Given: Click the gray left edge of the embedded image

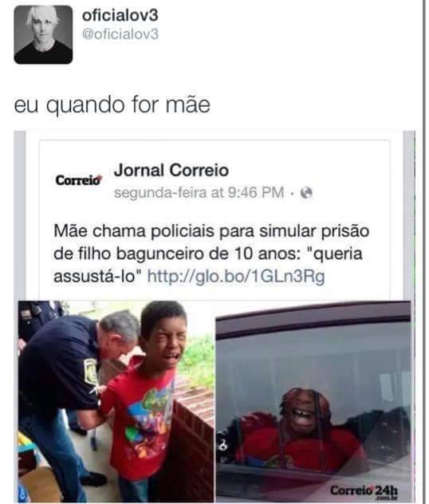Looking at the screenshot, I should pyautogui.click(x=20, y=215).
